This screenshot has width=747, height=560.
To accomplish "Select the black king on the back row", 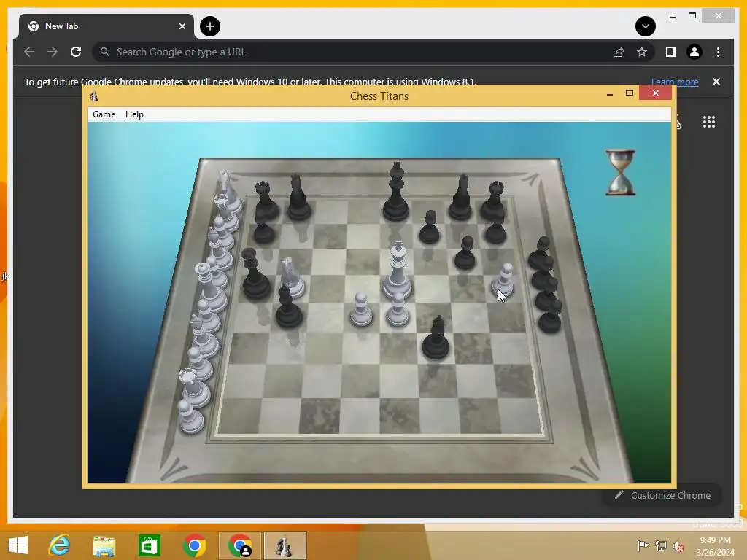I will point(396,192).
